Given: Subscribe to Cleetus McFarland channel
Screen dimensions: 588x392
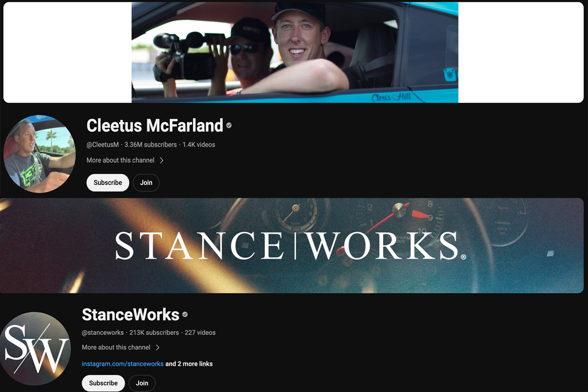Looking at the screenshot, I should coord(108,182).
